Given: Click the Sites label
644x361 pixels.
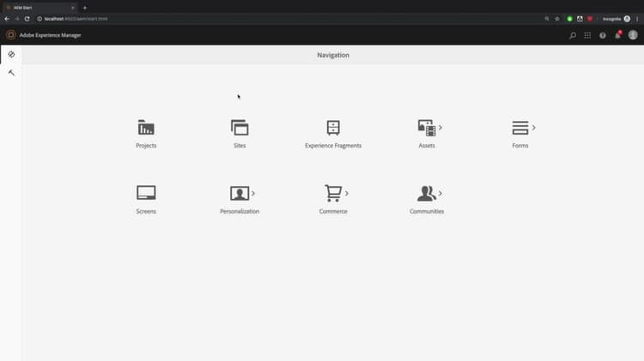Looking at the screenshot, I should (240, 146).
